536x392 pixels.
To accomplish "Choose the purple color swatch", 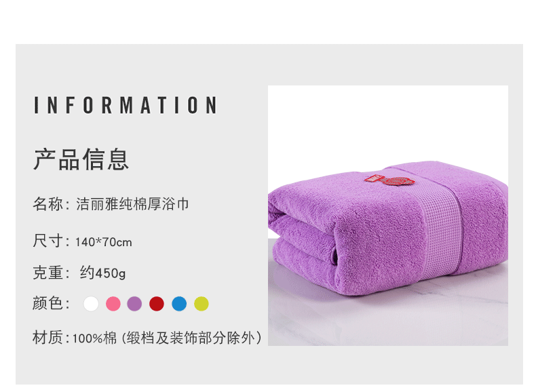I will [x=134, y=304].
